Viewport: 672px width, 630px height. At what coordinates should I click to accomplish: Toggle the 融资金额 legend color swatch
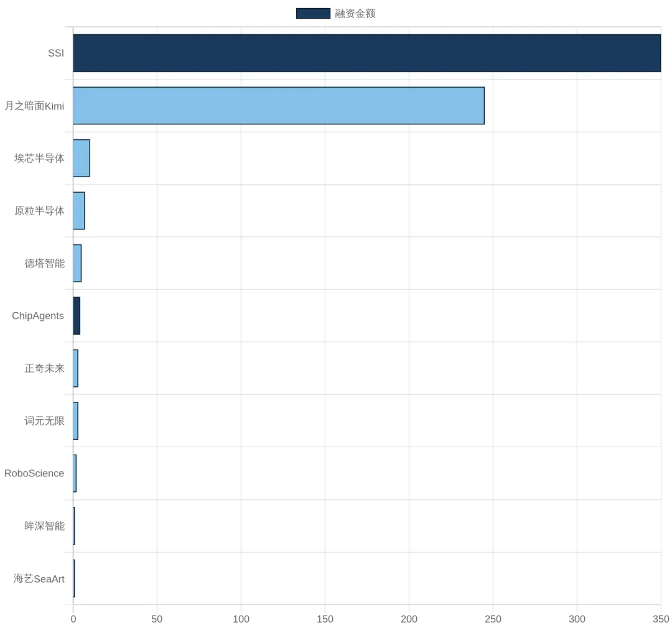pyautogui.click(x=313, y=13)
